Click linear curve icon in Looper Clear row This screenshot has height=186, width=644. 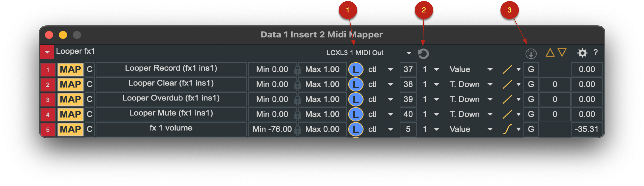(x=507, y=84)
